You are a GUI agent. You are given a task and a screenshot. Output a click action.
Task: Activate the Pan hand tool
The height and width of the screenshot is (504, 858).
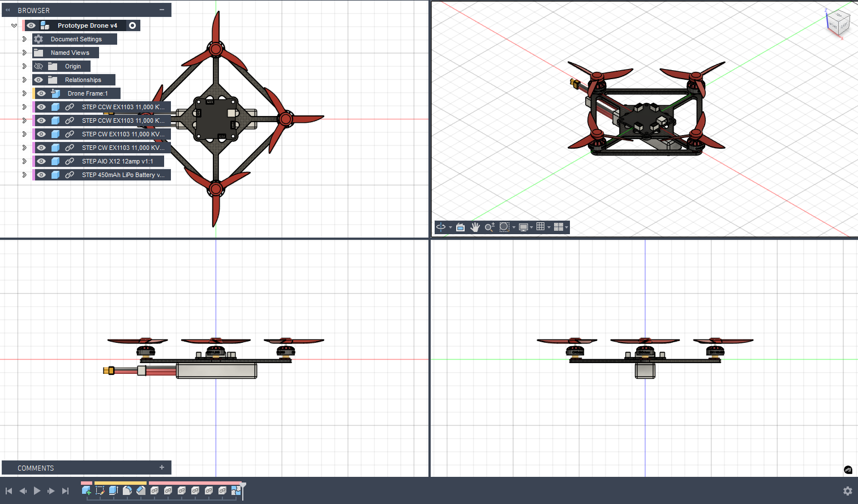(x=475, y=227)
